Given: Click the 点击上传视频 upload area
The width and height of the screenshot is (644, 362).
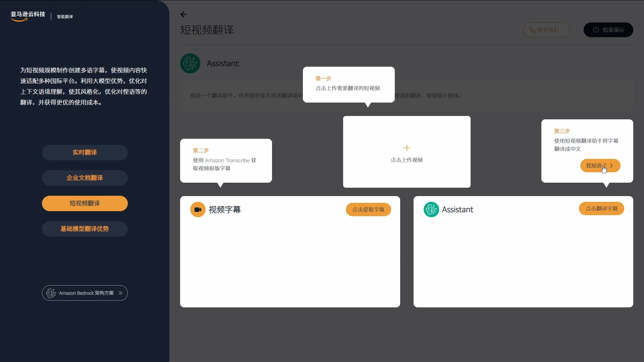Looking at the screenshot, I should coord(407,160).
